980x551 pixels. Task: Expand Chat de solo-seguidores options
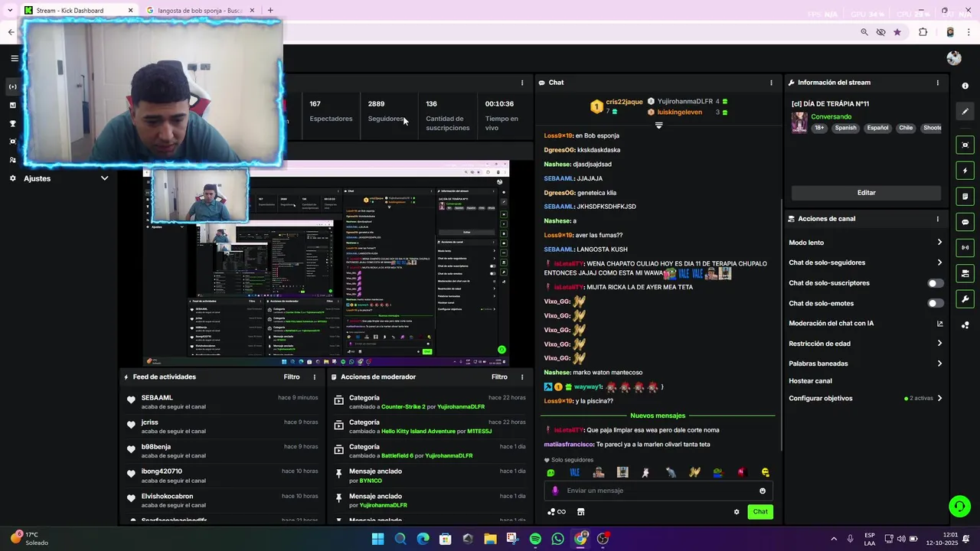[x=939, y=262]
